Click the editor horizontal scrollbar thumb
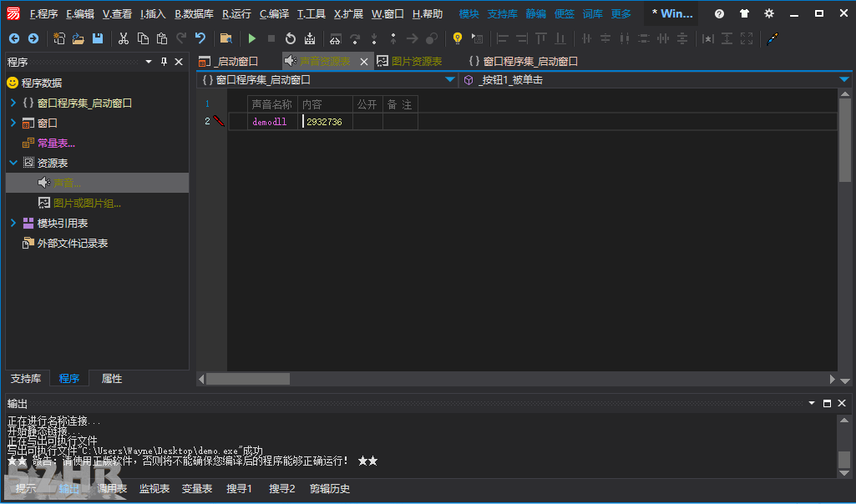Screen dimensions: 856x504 click(248, 379)
